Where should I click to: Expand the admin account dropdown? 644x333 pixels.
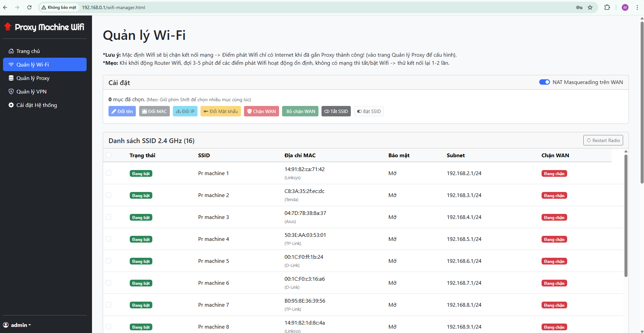(17, 325)
